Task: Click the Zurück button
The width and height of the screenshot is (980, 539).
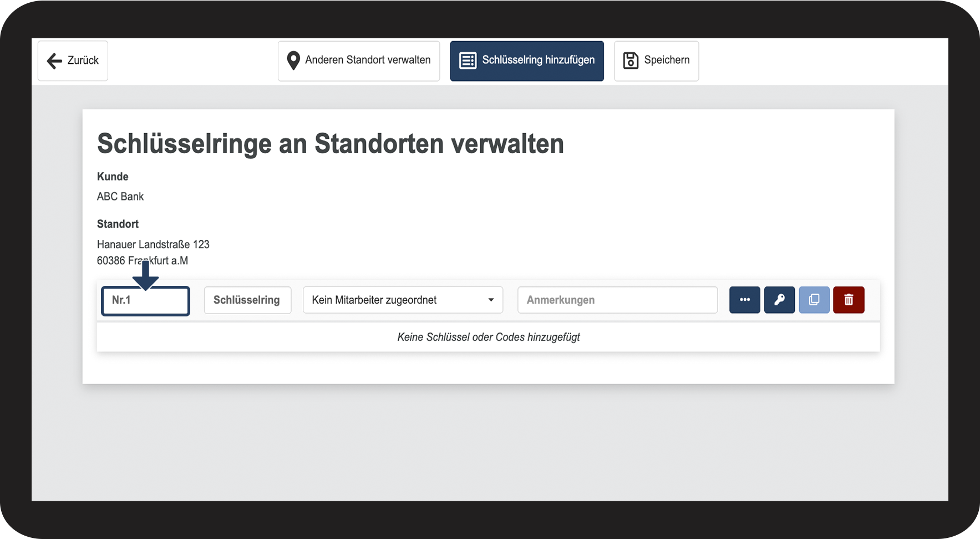Action: 72,61
